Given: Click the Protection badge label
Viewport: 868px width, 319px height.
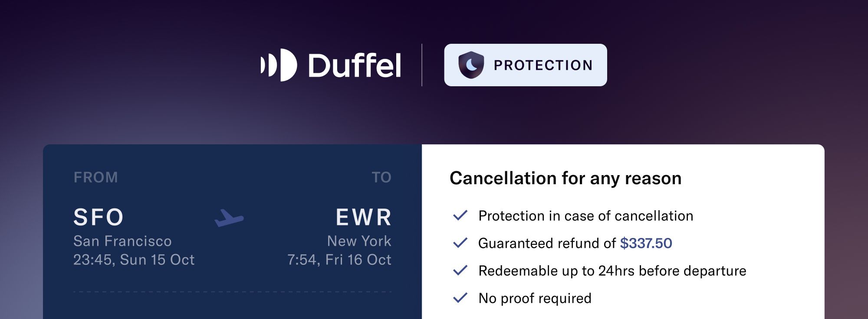Looking at the screenshot, I should click(x=543, y=65).
